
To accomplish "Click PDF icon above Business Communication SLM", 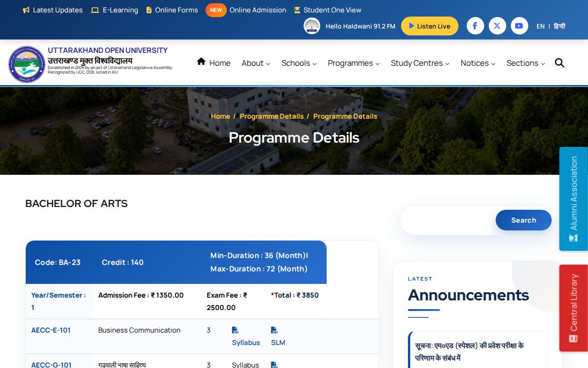I will click(274, 330).
